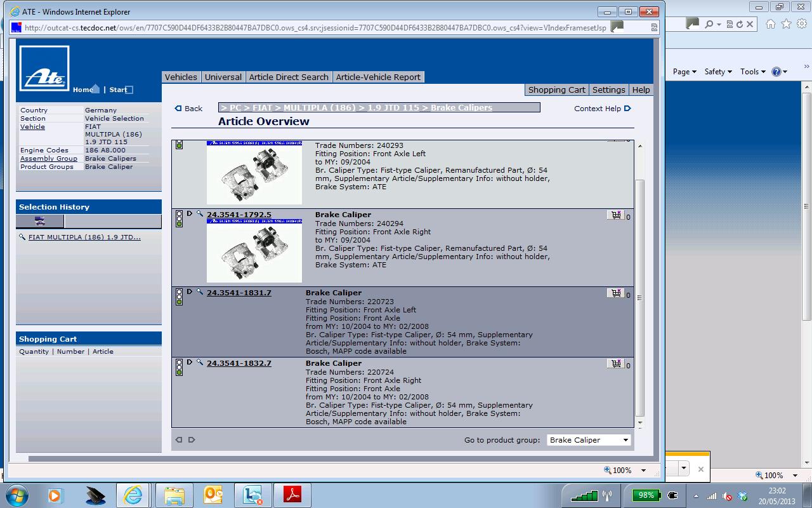Click Assembly Group link in sidebar
Screen dimensions: 812x508
[x=49, y=158]
